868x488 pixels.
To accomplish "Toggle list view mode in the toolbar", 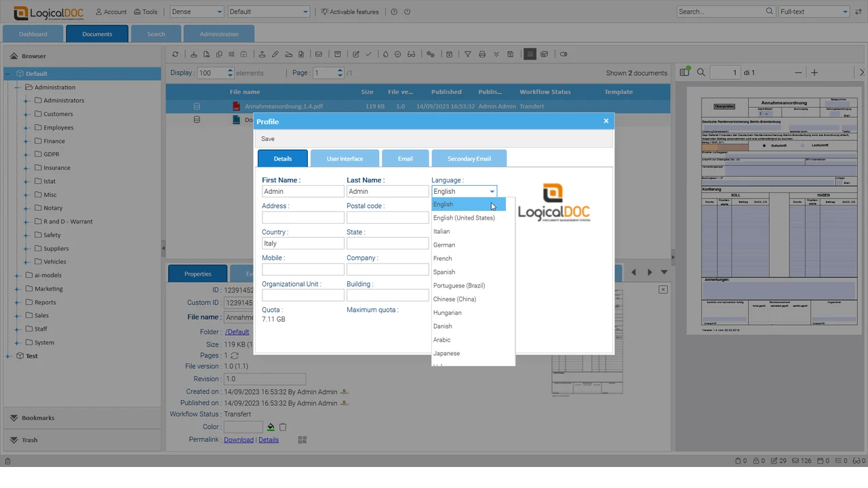I will pos(530,54).
